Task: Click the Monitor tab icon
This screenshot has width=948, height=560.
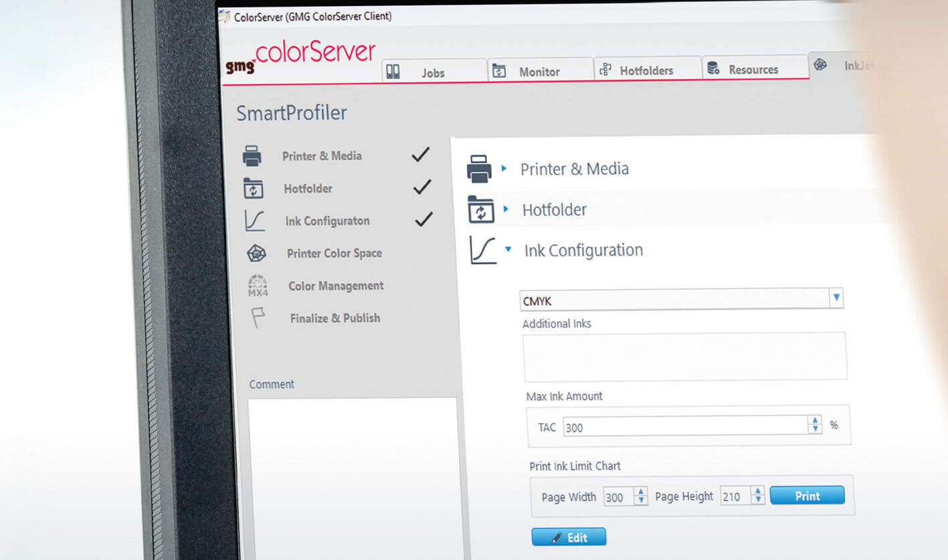Action: (499, 70)
